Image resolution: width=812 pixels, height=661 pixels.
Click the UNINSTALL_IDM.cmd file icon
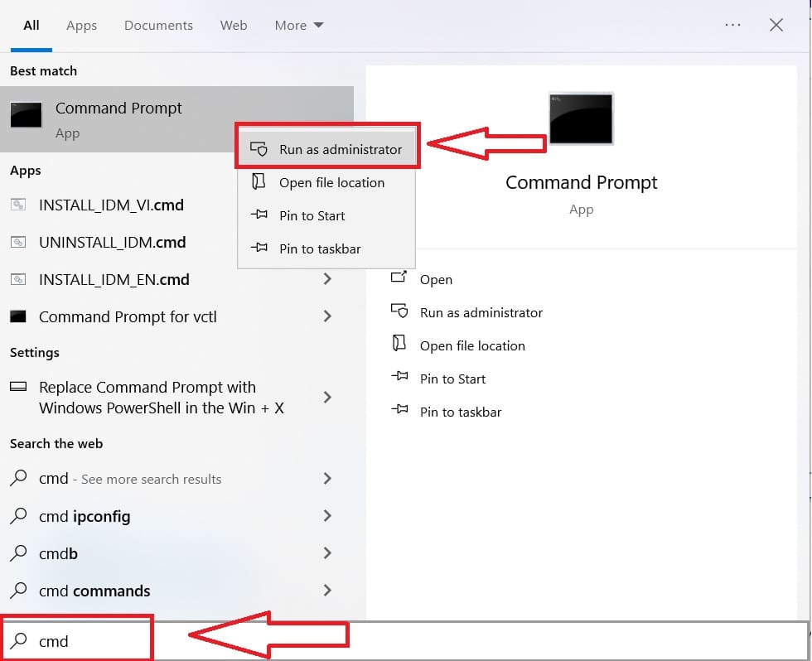pos(18,242)
